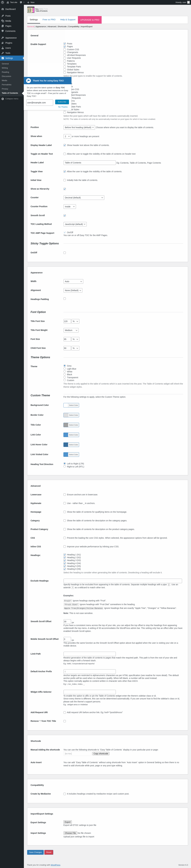Viewport: 191px width, 868px height.
Task: Enable Sticky Toggle On/Off checkbox
Action: [65, 253]
